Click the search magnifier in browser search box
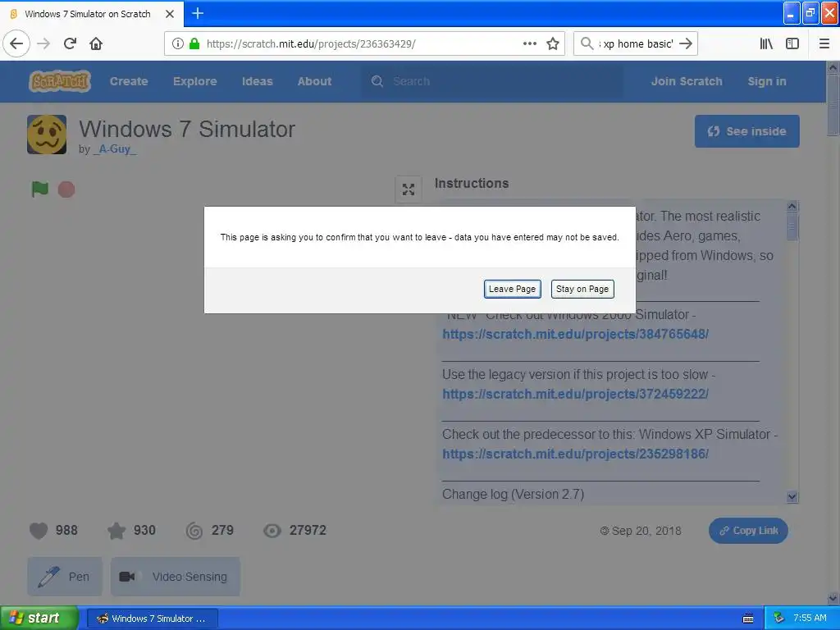 tap(587, 43)
